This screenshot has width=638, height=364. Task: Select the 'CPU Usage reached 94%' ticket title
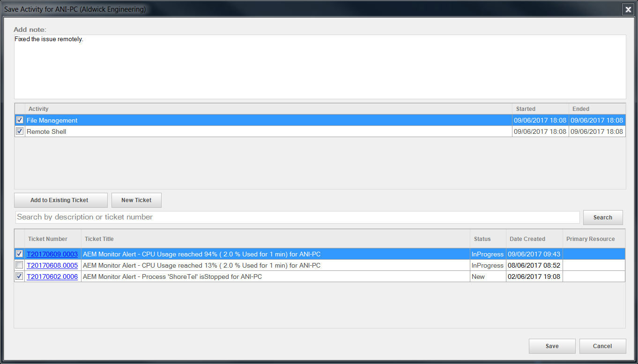[201, 254]
